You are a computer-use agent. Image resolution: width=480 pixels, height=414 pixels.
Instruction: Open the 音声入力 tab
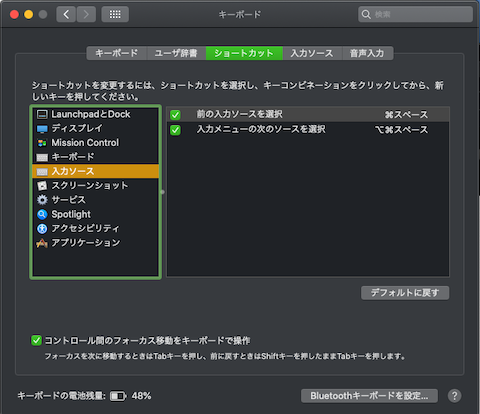368,53
